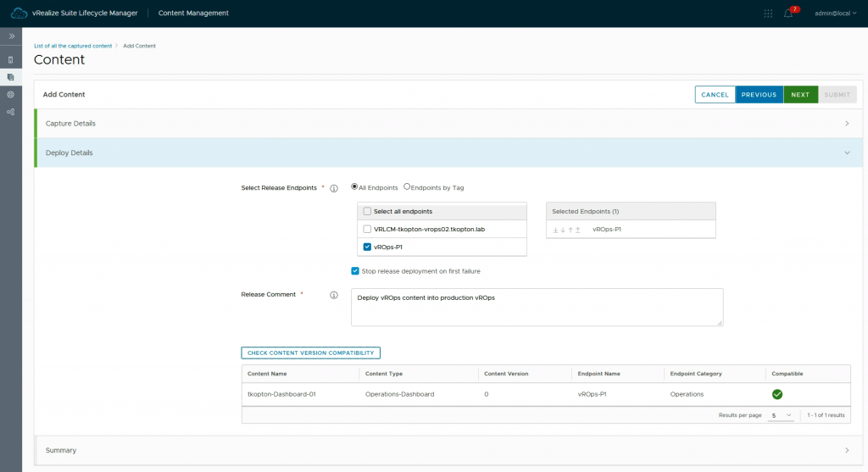The width and height of the screenshot is (868, 472).
Task: Click the Content Type column header
Action: click(x=384, y=374)
